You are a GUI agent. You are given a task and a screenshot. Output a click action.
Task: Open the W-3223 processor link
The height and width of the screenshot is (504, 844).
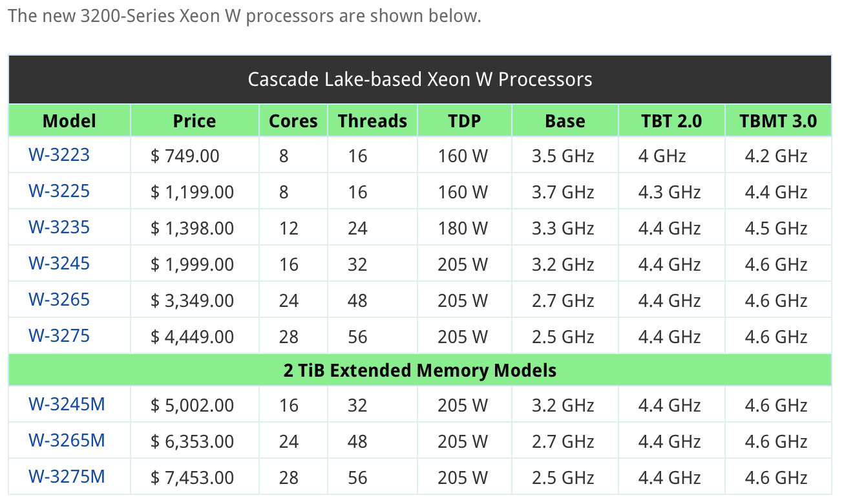pos(59,155)
